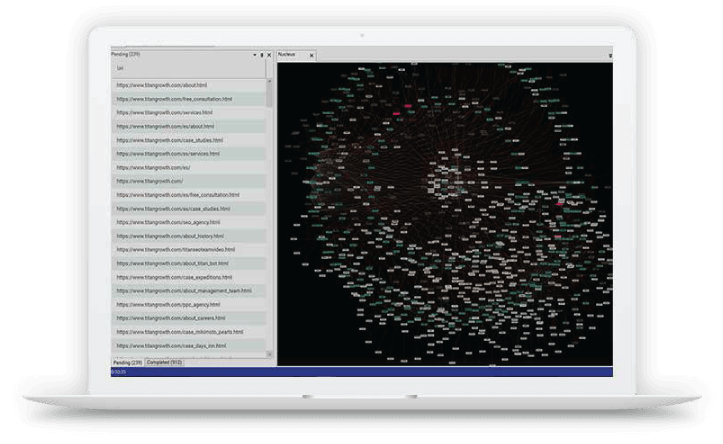Close the Pending panel

[x=269, y=55]
